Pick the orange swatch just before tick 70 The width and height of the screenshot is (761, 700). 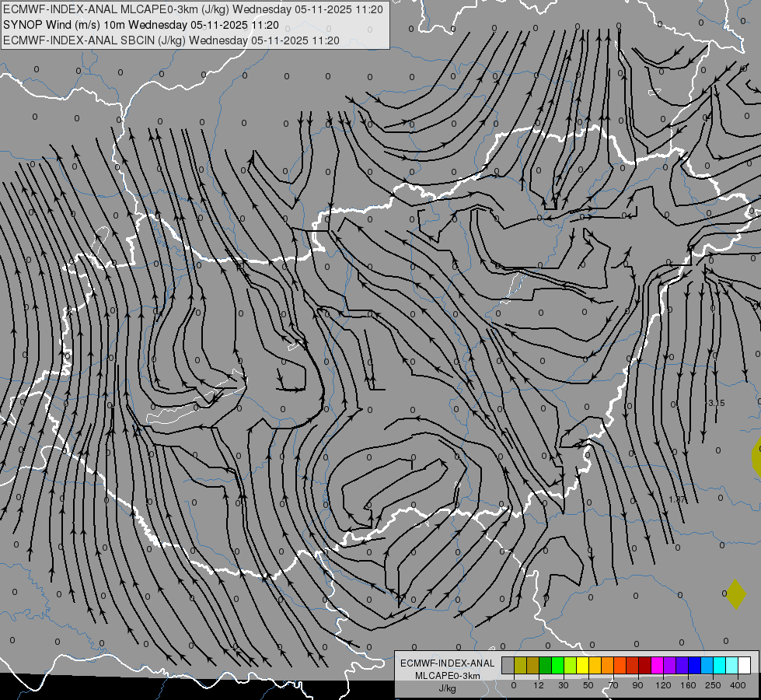(x=608, y=666)
